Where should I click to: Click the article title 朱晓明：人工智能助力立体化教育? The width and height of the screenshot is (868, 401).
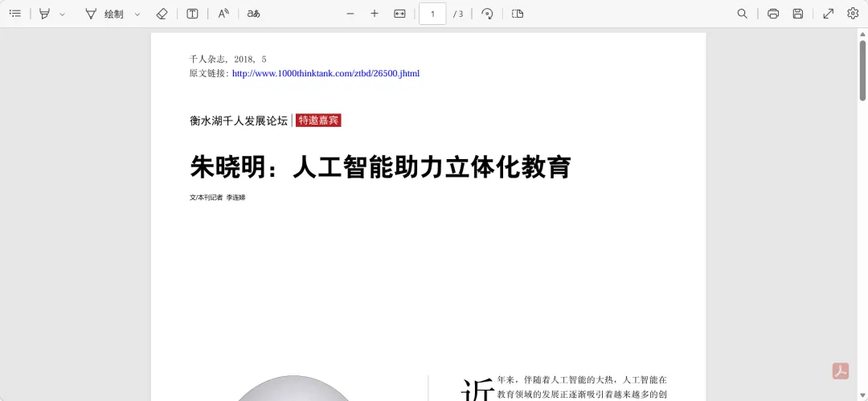click(380, 167)
